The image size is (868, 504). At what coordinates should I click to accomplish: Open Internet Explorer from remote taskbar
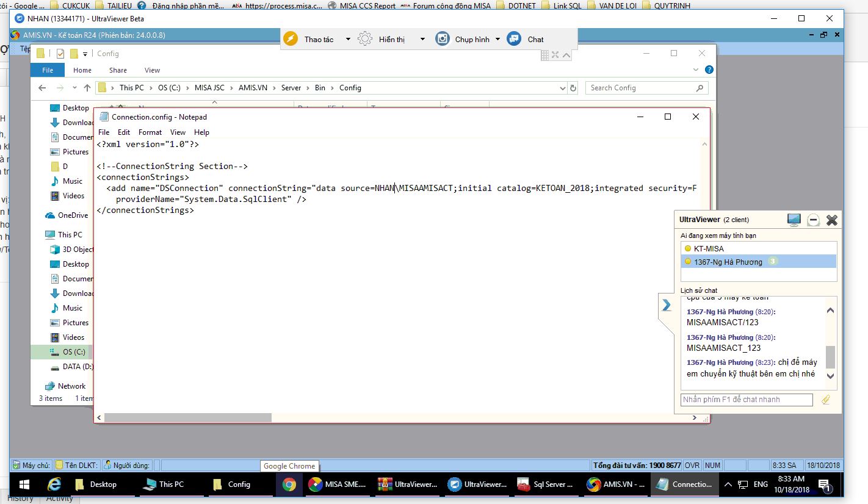coord(54,484)
